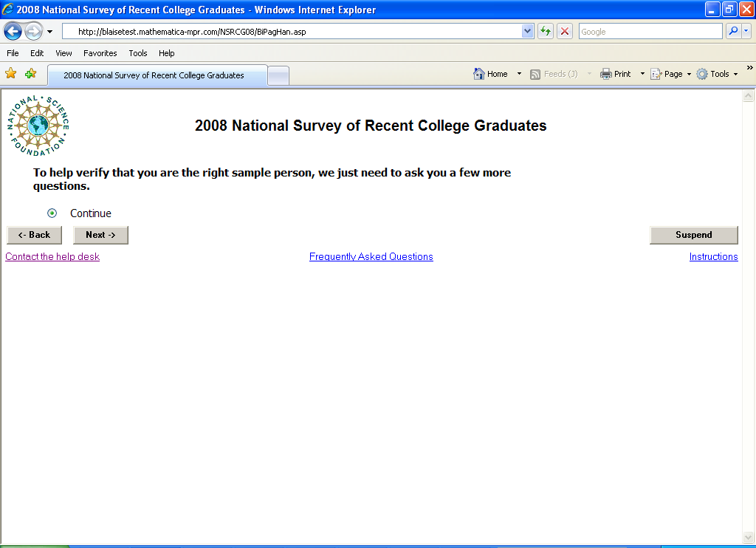Image resolution: width=756 pixels, height=548 pixels.
Task: Open the Instructions link
Action: coord(714,256)
